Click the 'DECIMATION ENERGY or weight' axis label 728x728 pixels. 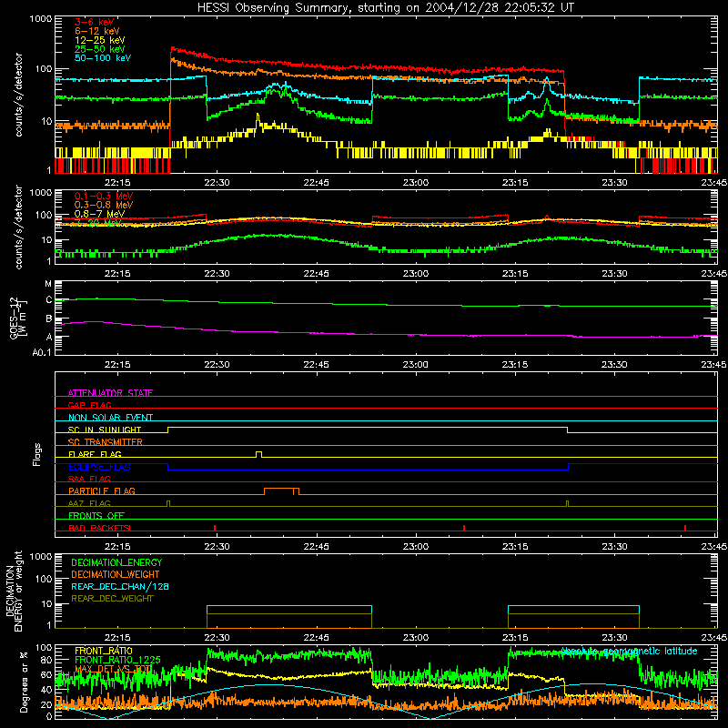[x=14, y=591]
